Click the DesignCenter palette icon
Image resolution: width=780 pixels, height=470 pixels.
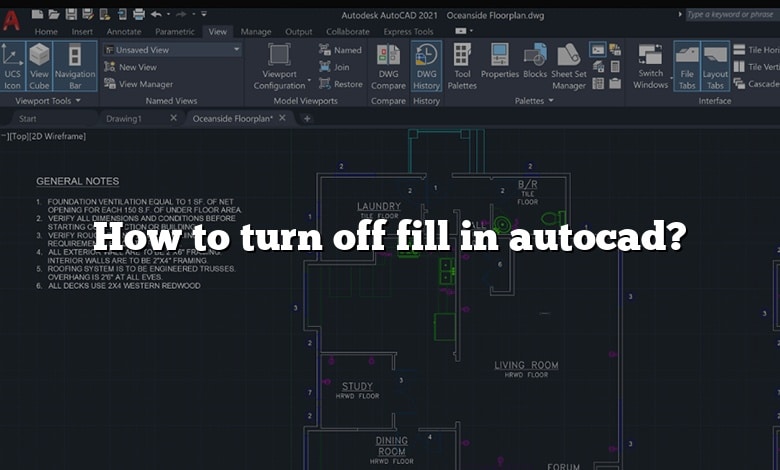(598, 84)
